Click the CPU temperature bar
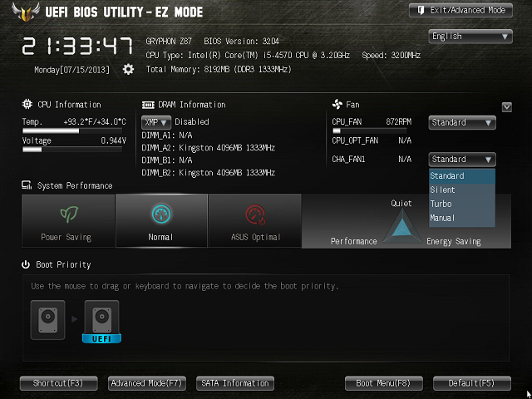 72,131
